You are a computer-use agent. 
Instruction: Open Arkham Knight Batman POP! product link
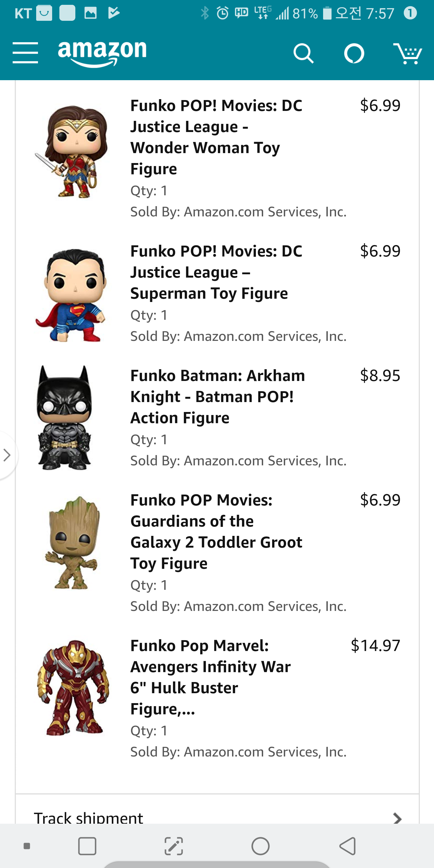217,397
